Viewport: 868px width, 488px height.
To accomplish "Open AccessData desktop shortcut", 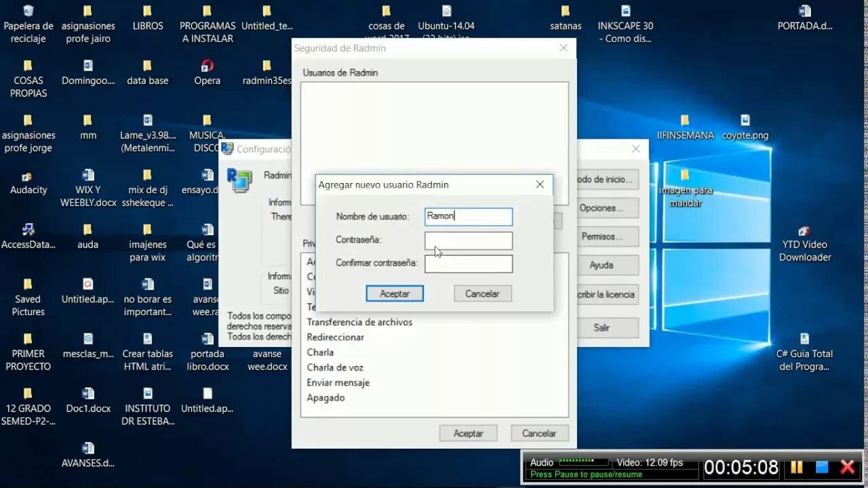I will pos(28,237).
